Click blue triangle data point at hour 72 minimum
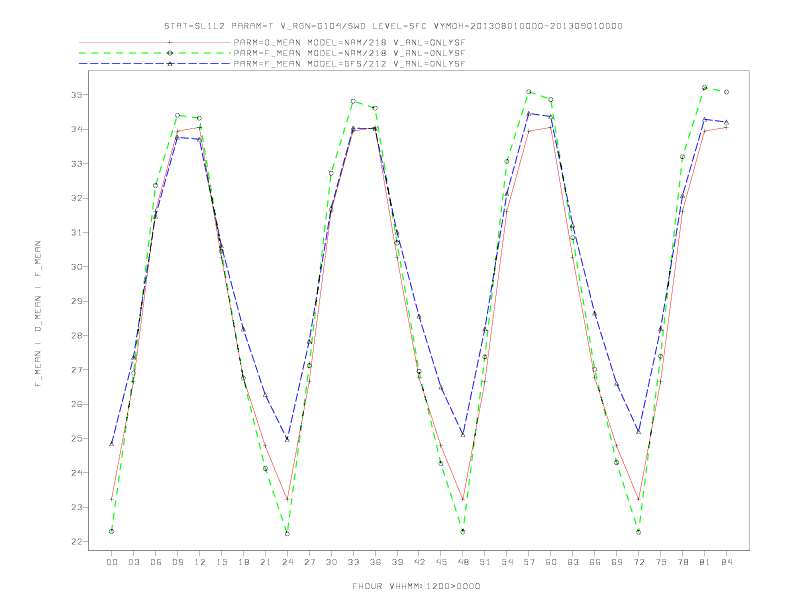792x612 pixels. 639,432
